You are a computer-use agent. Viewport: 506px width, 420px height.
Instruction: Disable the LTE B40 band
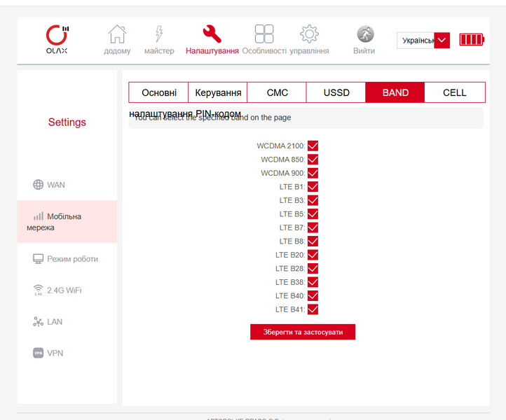point(313,295)
